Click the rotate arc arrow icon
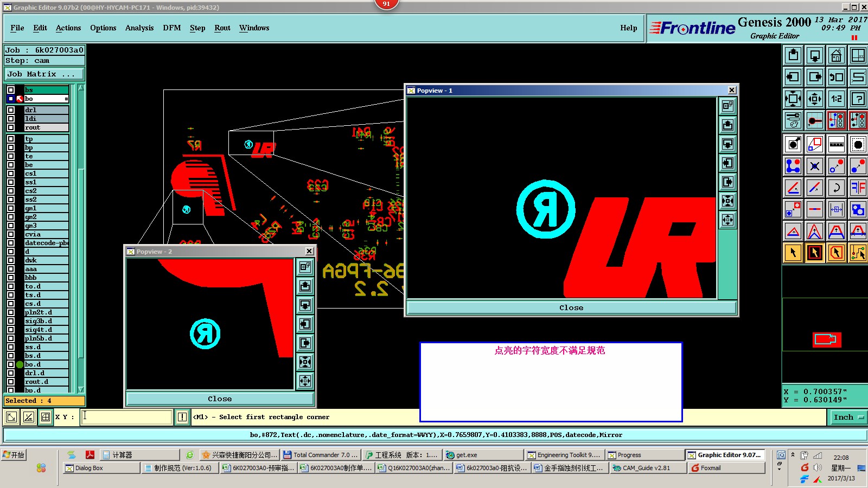The height and width of the screenshot is (488, 868). [x=837, y=188]
